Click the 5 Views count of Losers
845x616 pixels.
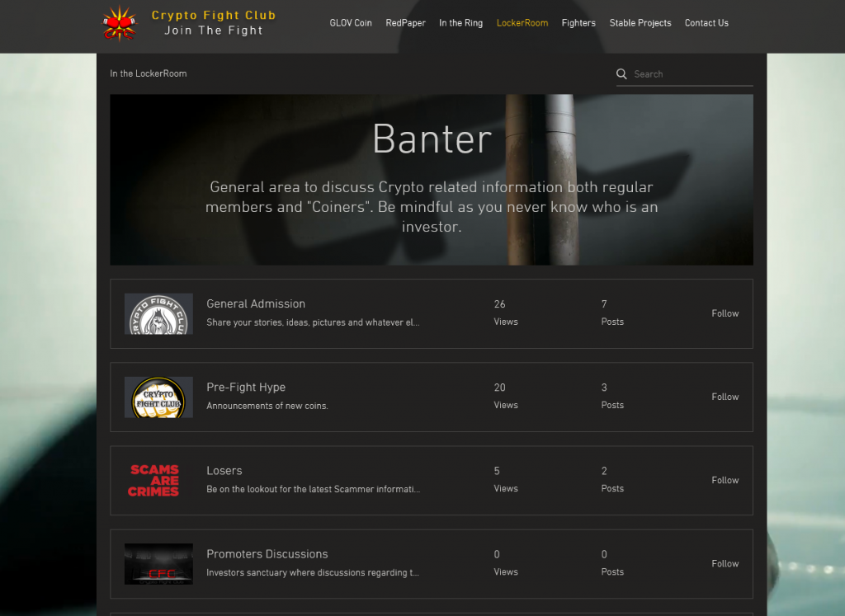[x=506, y=480]
